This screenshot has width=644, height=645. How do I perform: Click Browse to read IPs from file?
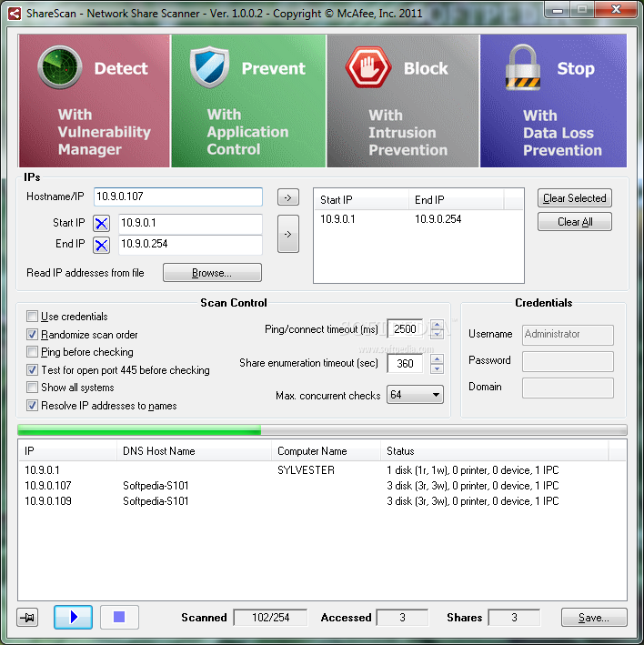point(212,273)
